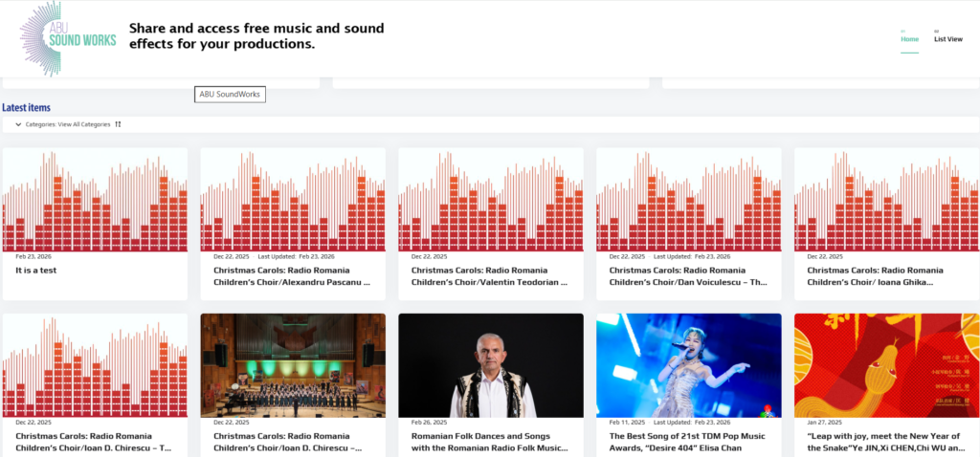This screenshot has height=457, width=980.
Task: Click the waveform thumbnail of Valentin Teodorian item
Action: pos(491,200)
